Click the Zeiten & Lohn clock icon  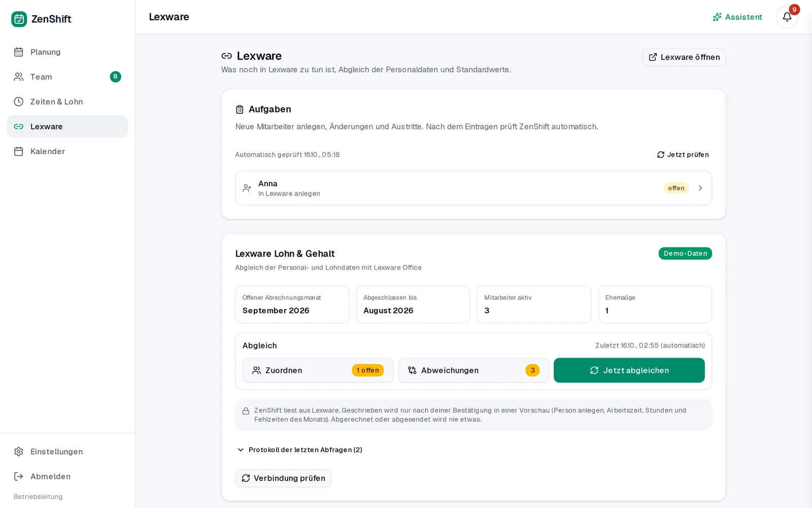(x=19, y=102)
